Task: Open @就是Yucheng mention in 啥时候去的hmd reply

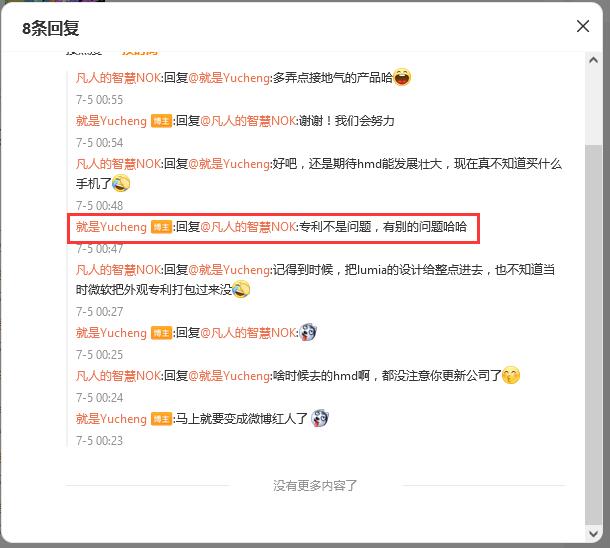Action: click(x=229, y=376)
